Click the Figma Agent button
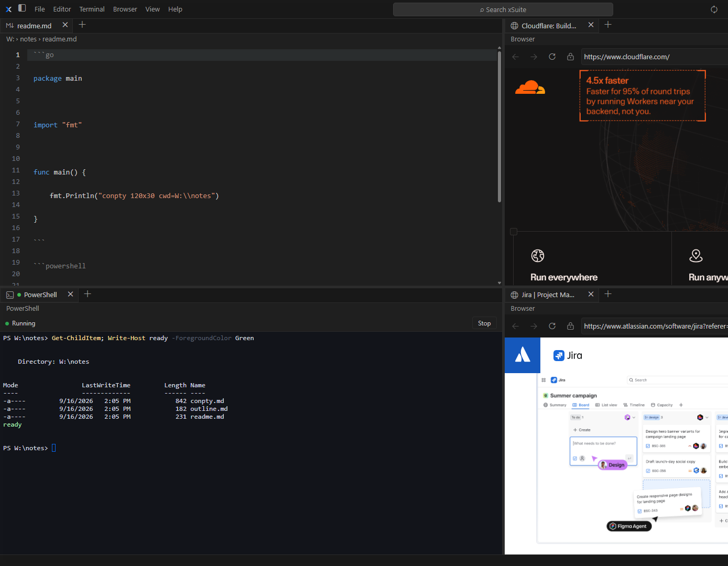 click(x=629, y=526)
